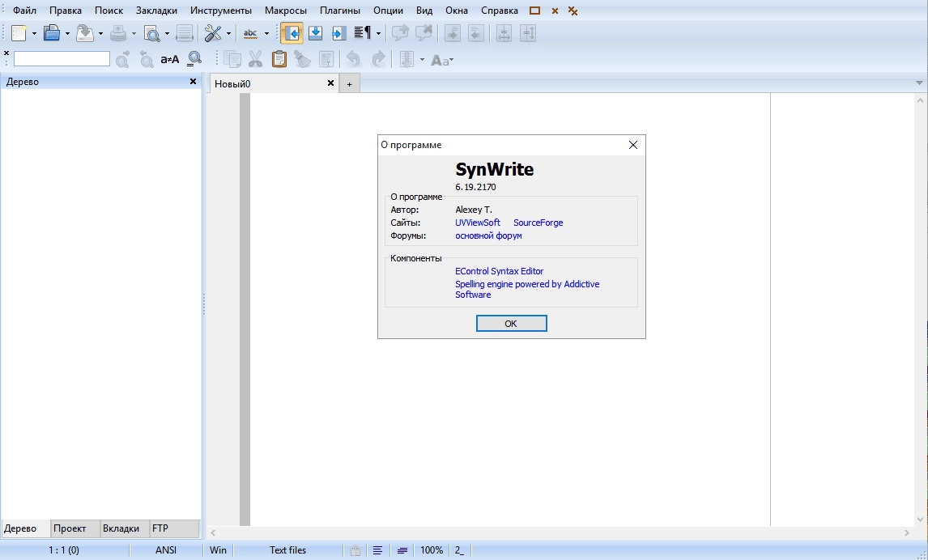Click the New file icon

pos(19,33)
